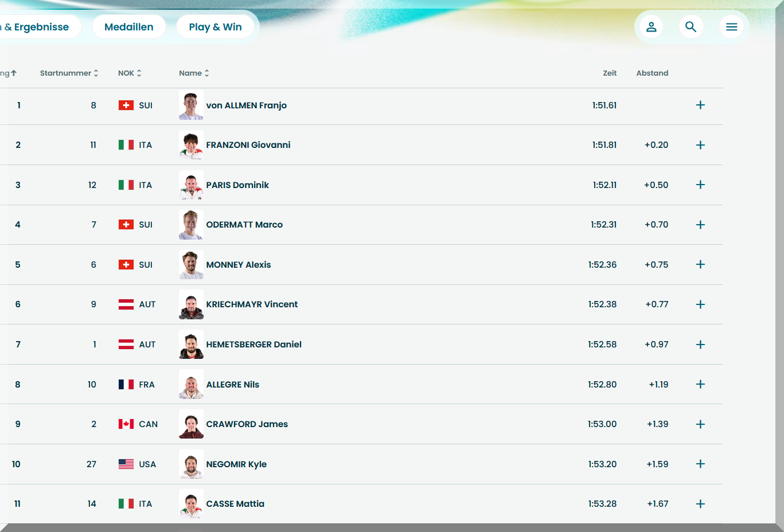Expand details for von ALLMEN Franjo row

click(700, 105)
